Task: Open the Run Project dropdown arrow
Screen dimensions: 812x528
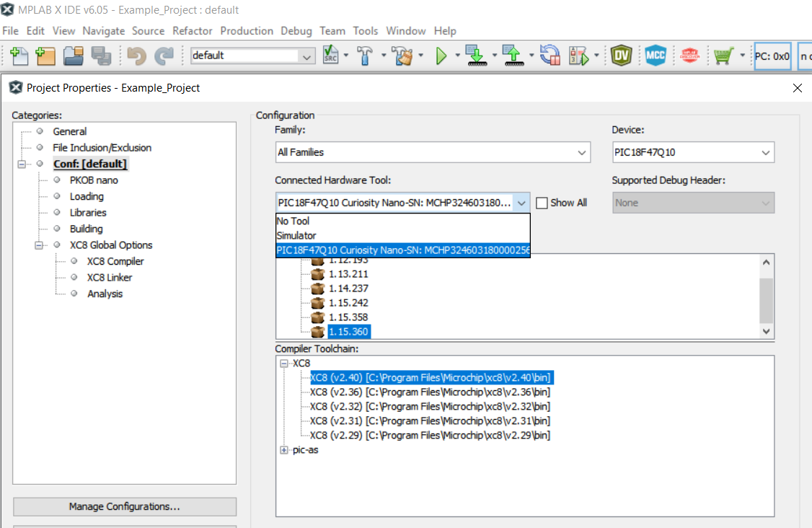Action: tap(457, 56)
